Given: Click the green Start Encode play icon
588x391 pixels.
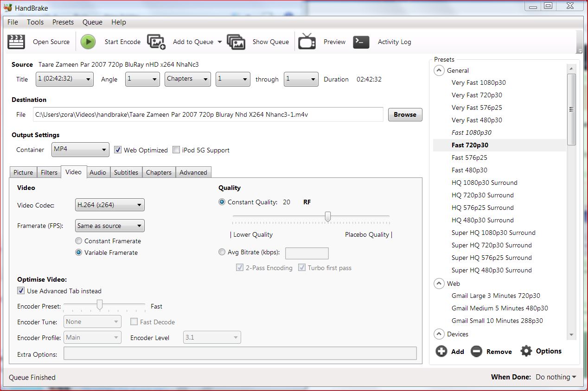Looking at the screenshot, I should pyautogui.click(x=88, y=42).
